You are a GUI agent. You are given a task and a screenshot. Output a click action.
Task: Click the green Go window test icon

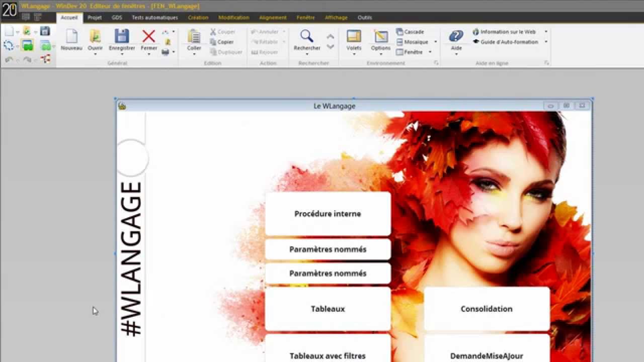tap(27, 45)
